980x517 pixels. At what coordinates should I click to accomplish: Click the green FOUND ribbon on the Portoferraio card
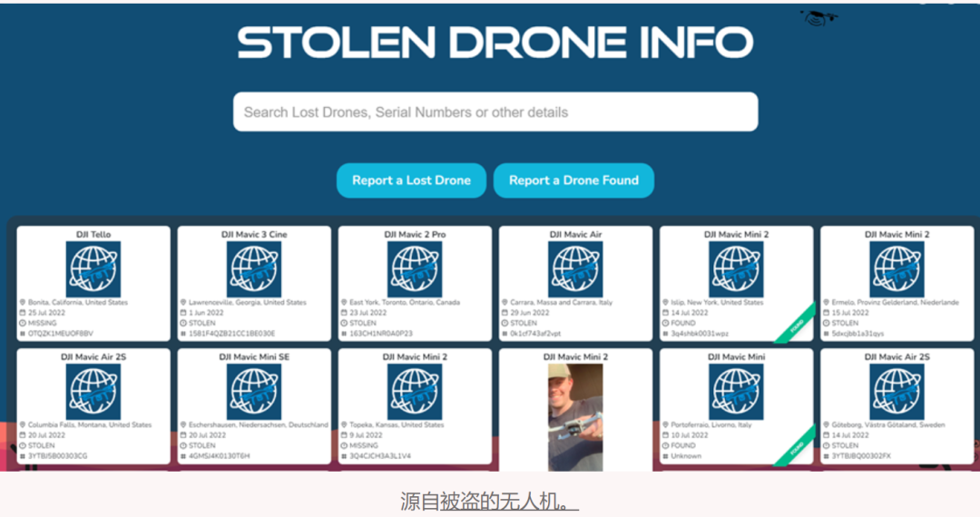pos(795,446)
